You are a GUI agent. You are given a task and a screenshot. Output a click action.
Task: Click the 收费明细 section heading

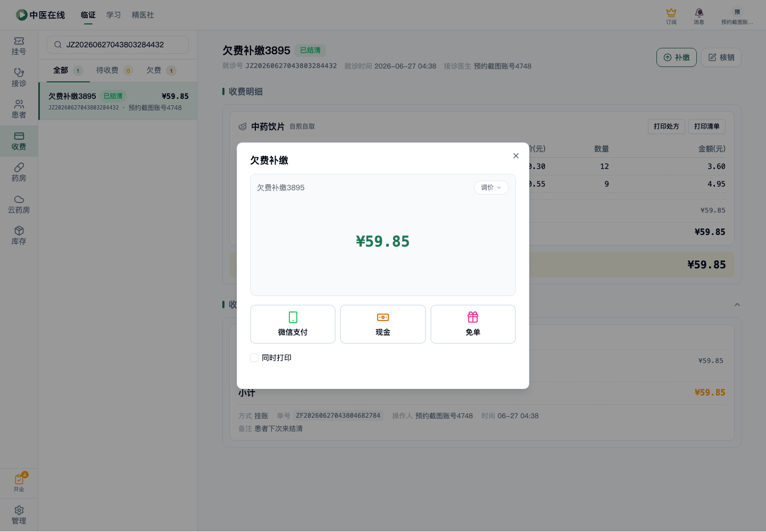tap(246, 91)
